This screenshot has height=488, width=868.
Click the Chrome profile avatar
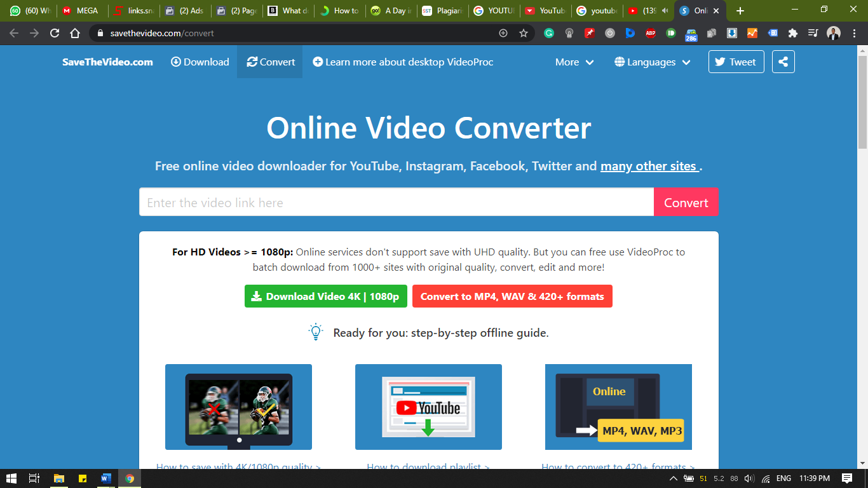(834, 33)
